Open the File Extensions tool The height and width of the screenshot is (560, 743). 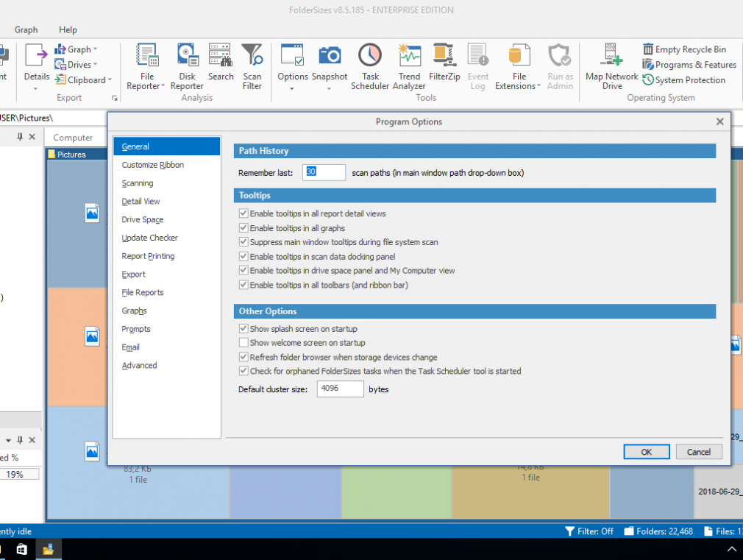(519, 67)
